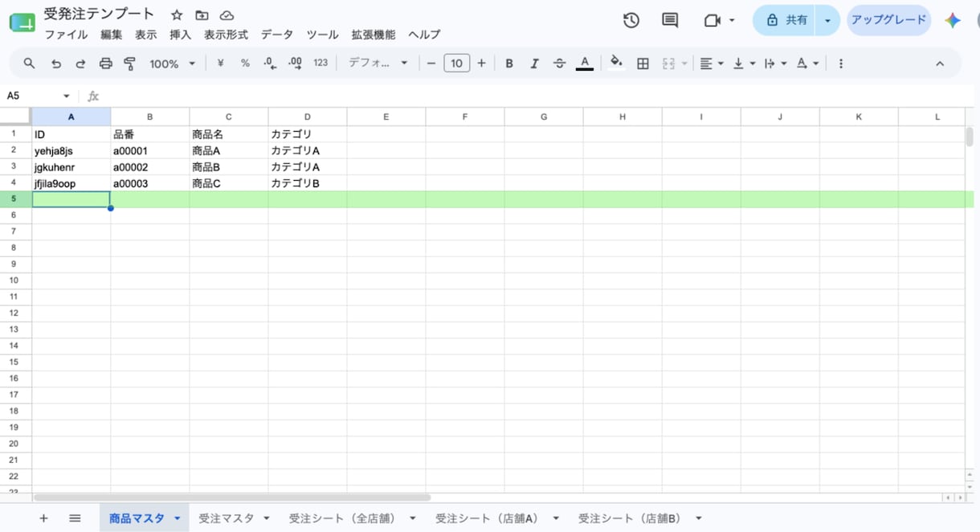Open the 挿入 menu
The image size is (980, 532).
(x=181, y=35)
